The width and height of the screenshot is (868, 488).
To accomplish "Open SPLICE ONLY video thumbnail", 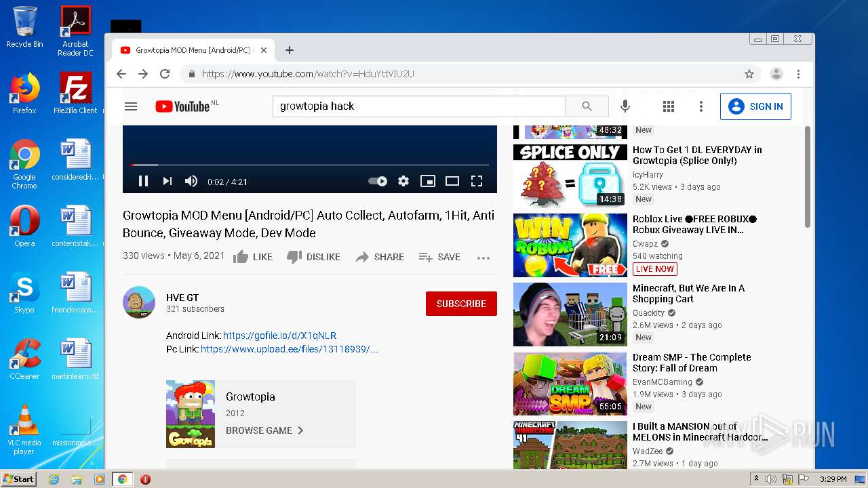I will 570,175.
